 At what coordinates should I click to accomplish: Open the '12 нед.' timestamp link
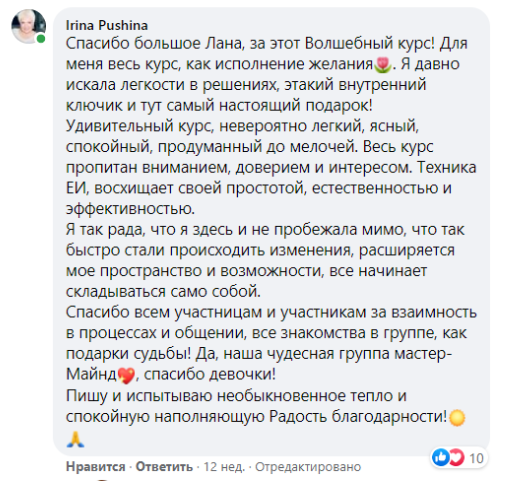[x=224, y=467]
